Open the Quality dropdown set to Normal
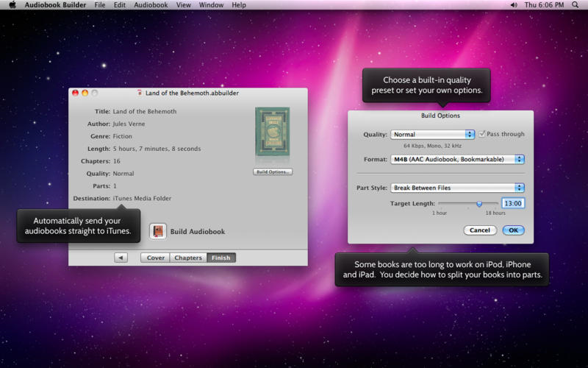 [x=432, y=134]
